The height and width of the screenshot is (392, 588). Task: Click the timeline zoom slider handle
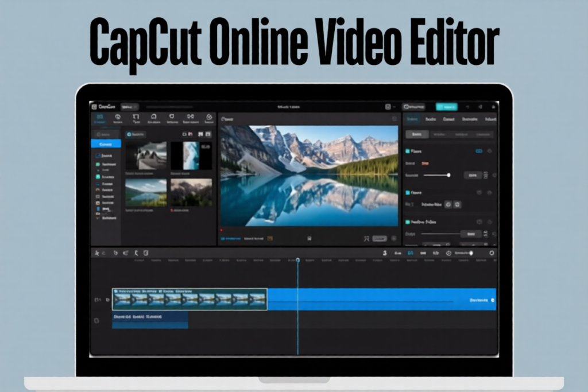[x=471, y=253]
